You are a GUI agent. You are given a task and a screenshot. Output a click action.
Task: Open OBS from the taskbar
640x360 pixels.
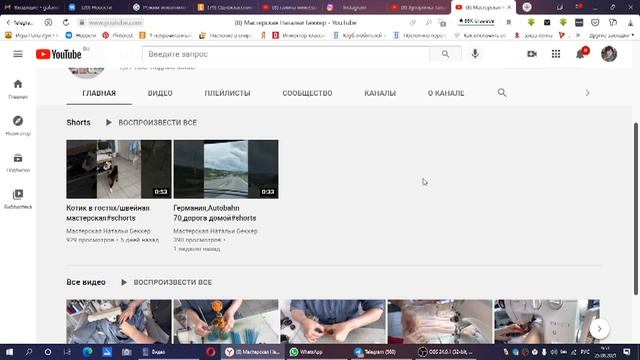point(445,352)
